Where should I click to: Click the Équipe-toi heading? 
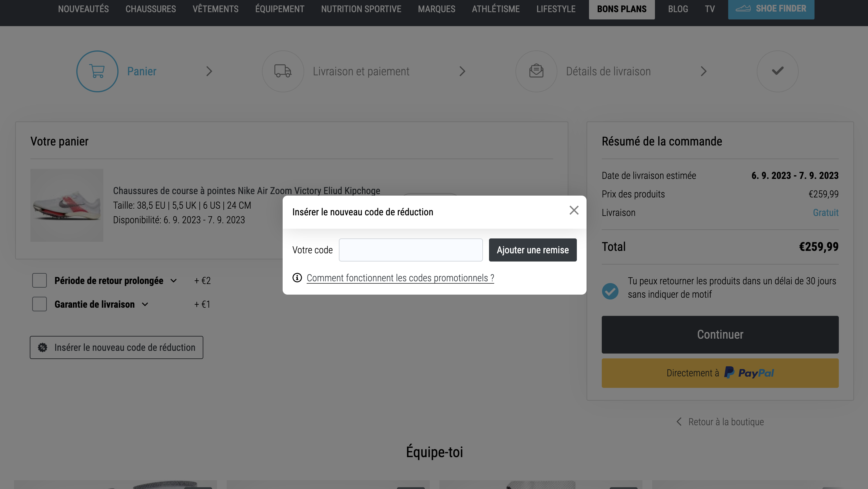pyautogui.click(x=434, y=452)
